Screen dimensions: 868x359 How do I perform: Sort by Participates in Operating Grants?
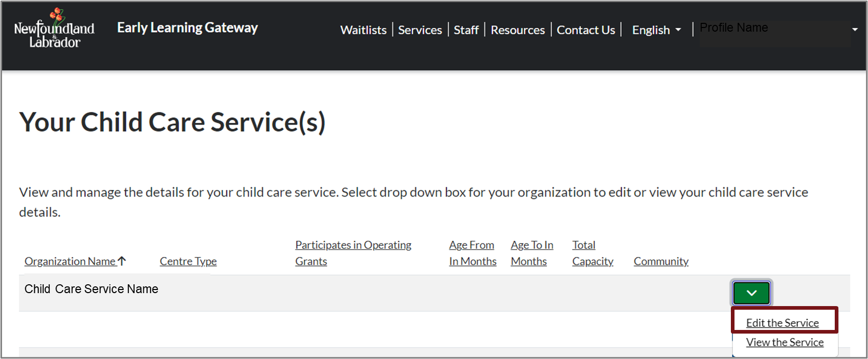[353, 253]
